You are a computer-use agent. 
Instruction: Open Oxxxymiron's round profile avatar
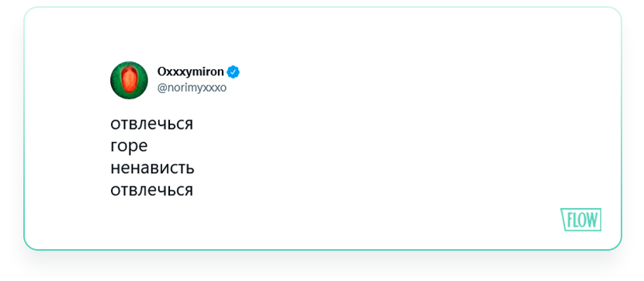pos(129,80)
